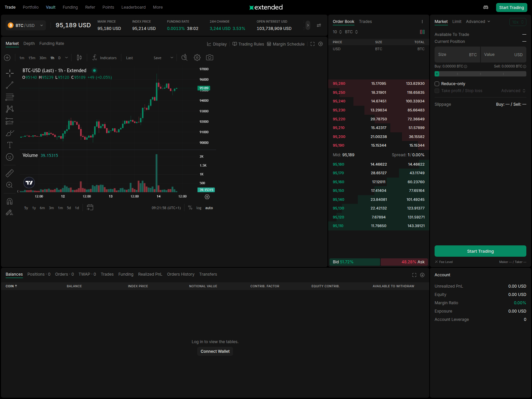Toggle log scale on chart
The image size is (532, 399).
click(x=199, y=208)
